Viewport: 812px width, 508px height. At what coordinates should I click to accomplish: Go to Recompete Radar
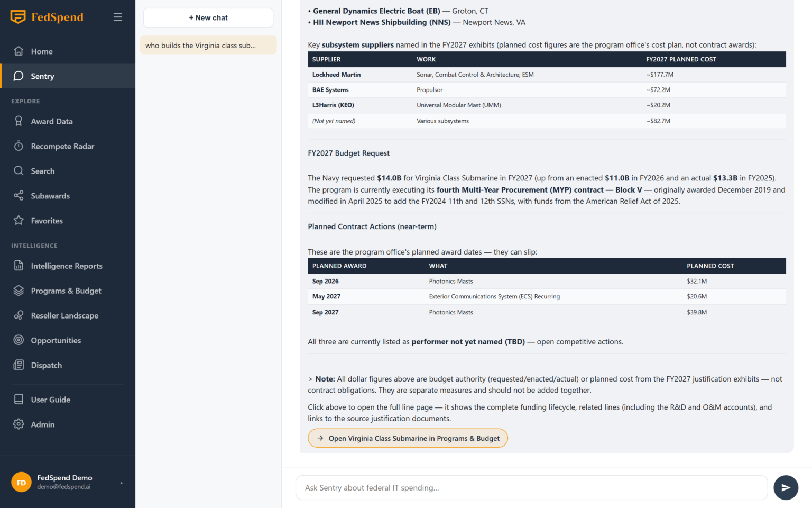[x=68, y=146]
